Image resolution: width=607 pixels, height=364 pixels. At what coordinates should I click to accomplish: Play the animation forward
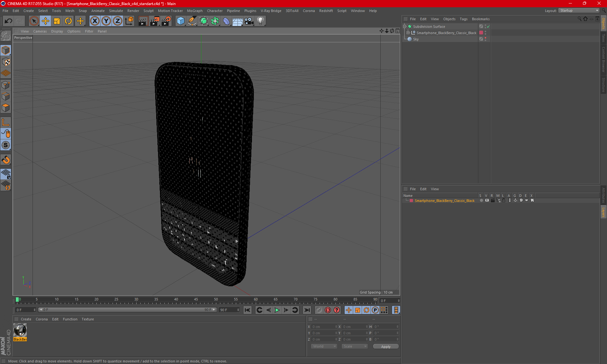point(277,310)
